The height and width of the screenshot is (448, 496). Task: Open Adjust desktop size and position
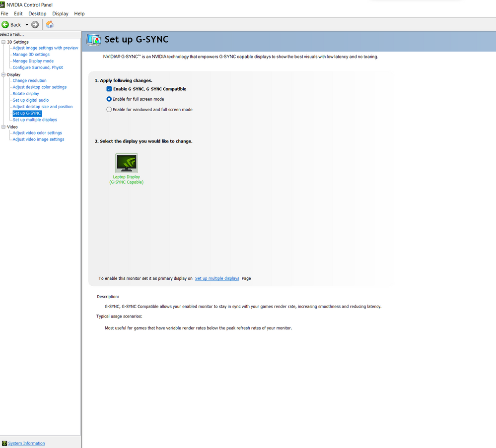click(43, 107)
